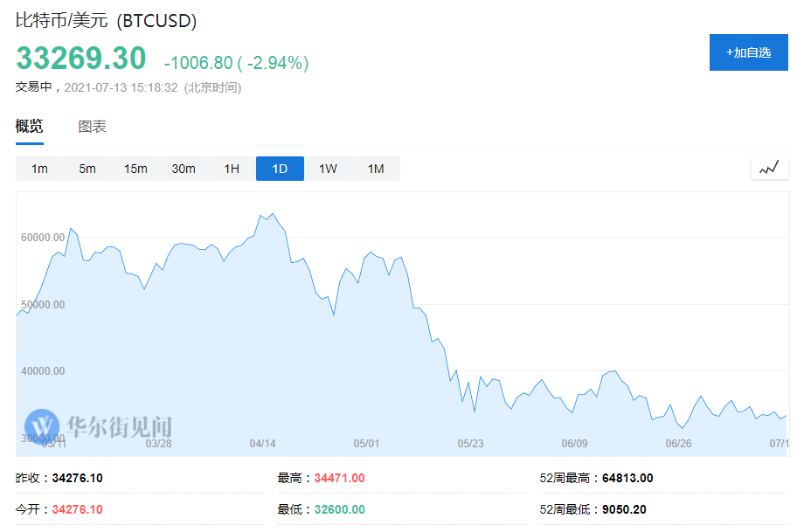804x532 pixels.
Task: Click the 06/09 date axis label
Action: click(x=574, y=444)
